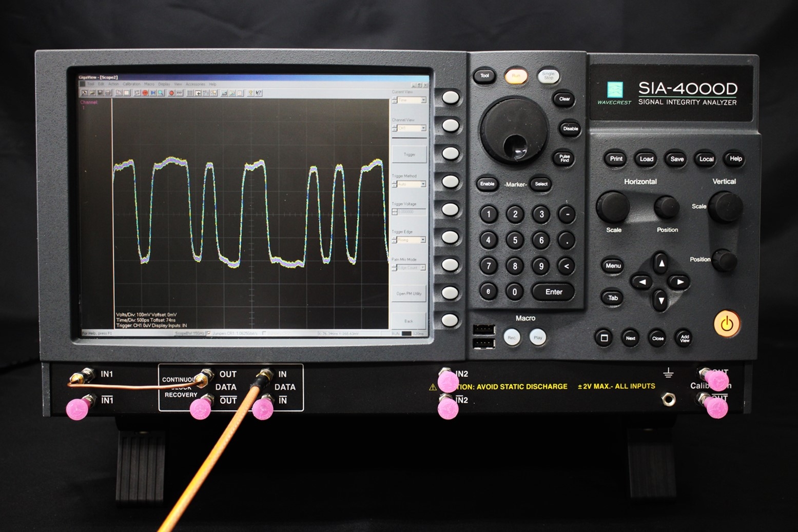
Task: Open the Tool menu in GigaView
Action: tap(91, 84)
